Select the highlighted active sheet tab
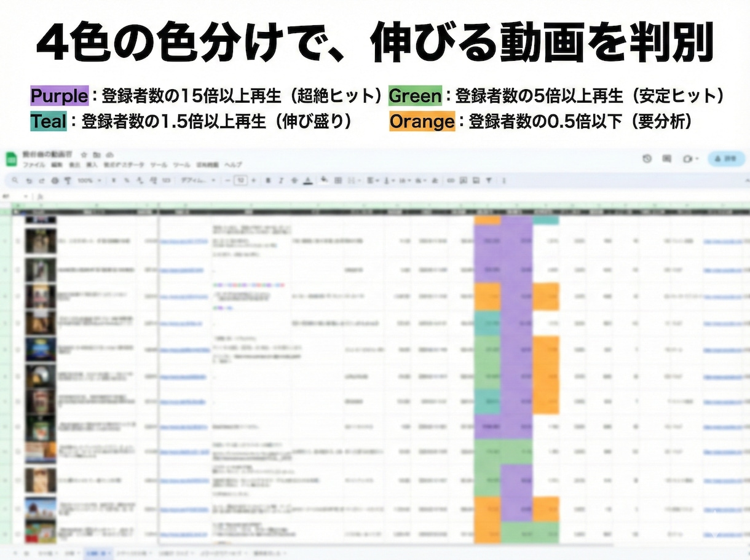This screenshot has height=560, width=750. point(97,553)
